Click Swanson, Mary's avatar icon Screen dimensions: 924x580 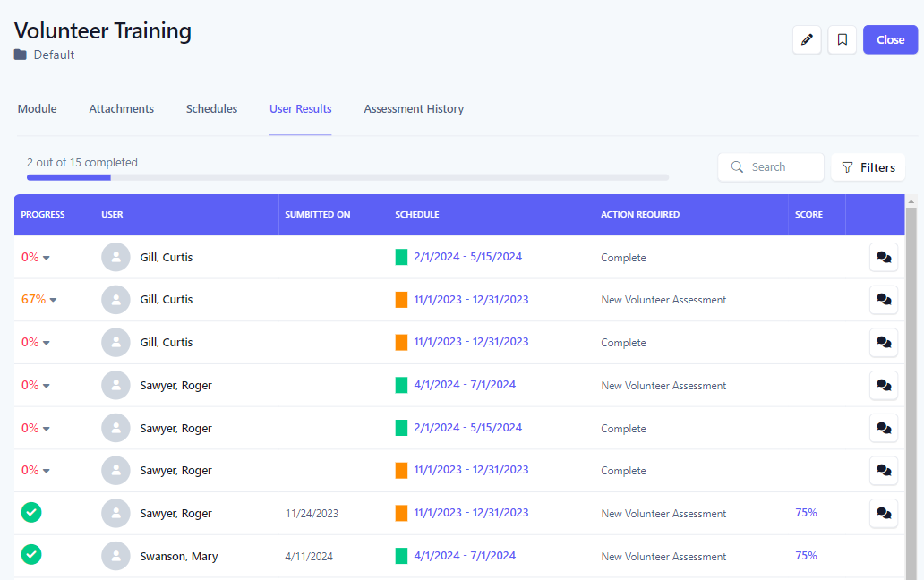[115, 556]
